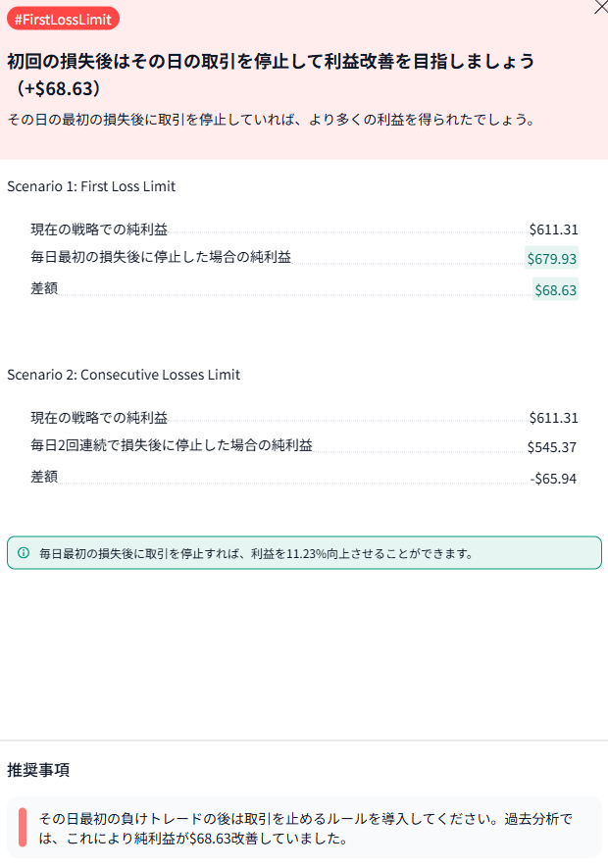Click the info icon in green banner

(24, 553)
